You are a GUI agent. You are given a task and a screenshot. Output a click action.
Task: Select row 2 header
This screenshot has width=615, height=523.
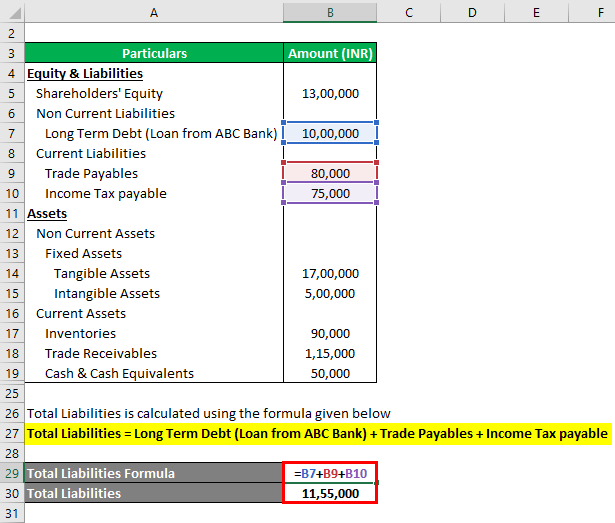tap(12, 33)
